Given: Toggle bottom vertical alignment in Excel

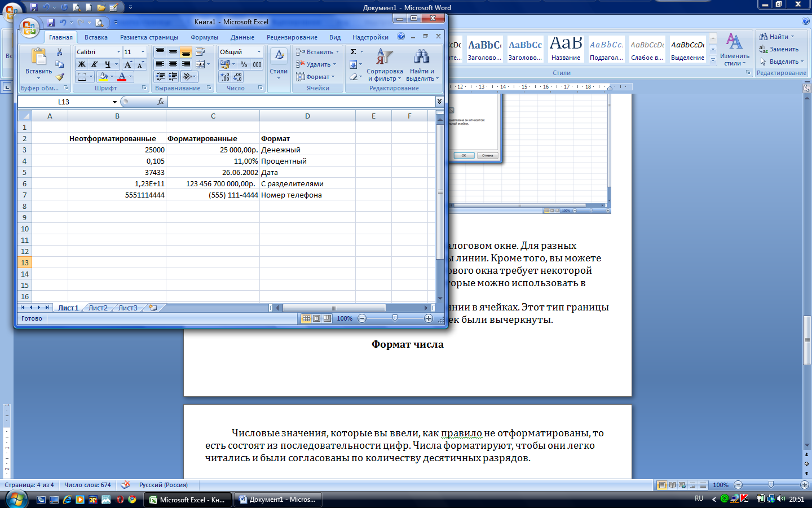Looking at the screenshot, I should click(186, 52).
